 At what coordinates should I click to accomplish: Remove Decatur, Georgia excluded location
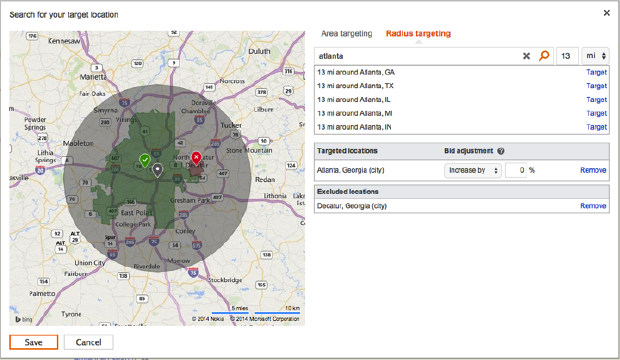click(593, 206)
